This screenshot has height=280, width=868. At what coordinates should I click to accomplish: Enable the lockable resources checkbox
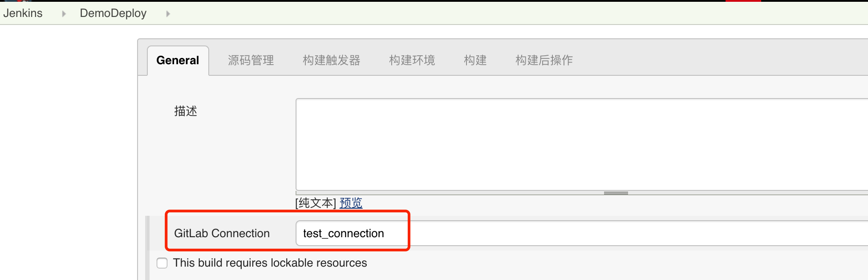tap(162, 263)
